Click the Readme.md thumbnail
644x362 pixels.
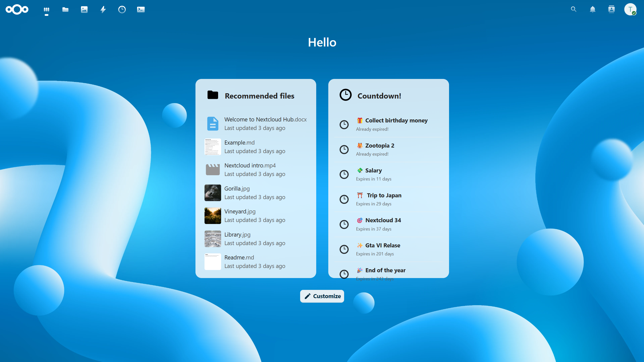[213, 262]
